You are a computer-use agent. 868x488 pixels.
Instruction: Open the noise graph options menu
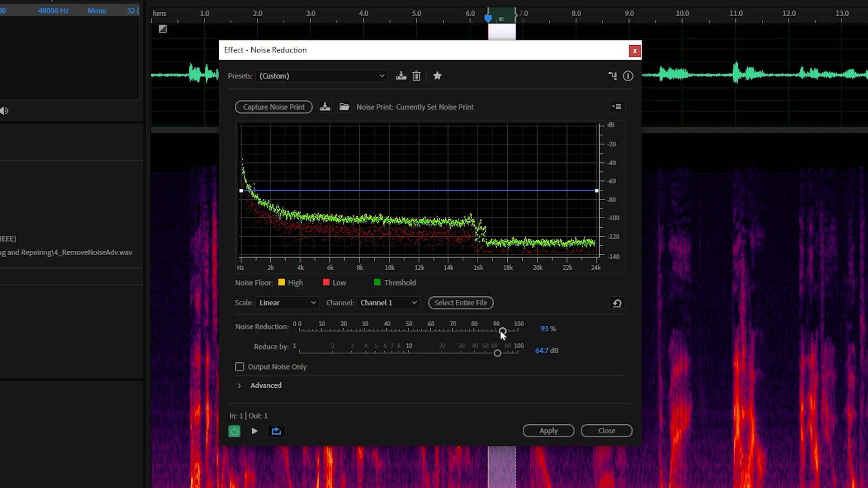tap(617, 107)
